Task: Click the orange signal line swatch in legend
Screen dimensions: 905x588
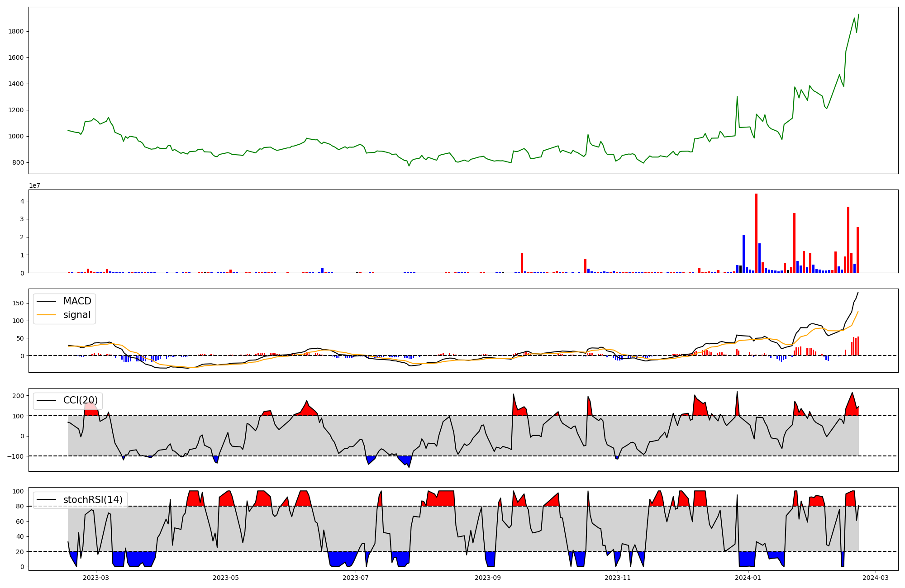Action: coord(46,315)
